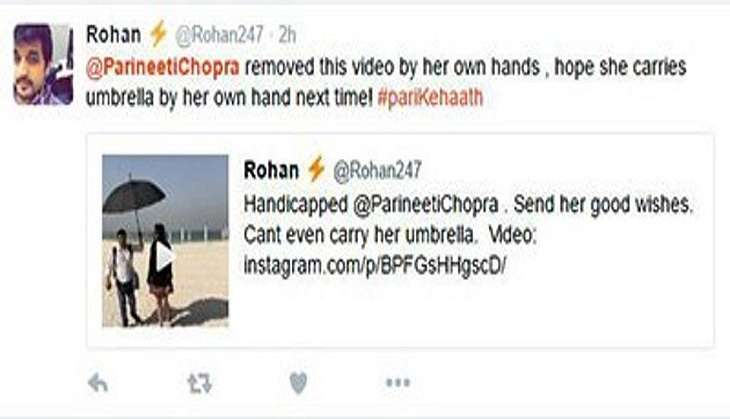Open Rohan's profile picture avatar

coord(43,64)
